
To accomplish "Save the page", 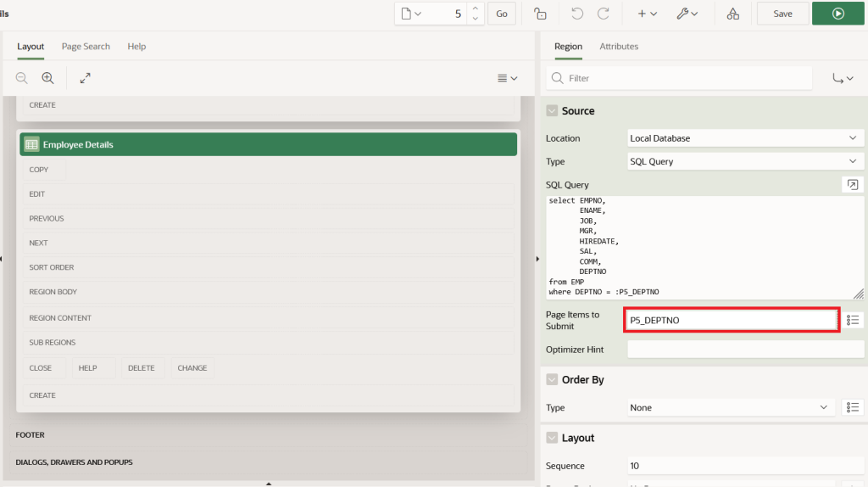I will coord(782,14).
